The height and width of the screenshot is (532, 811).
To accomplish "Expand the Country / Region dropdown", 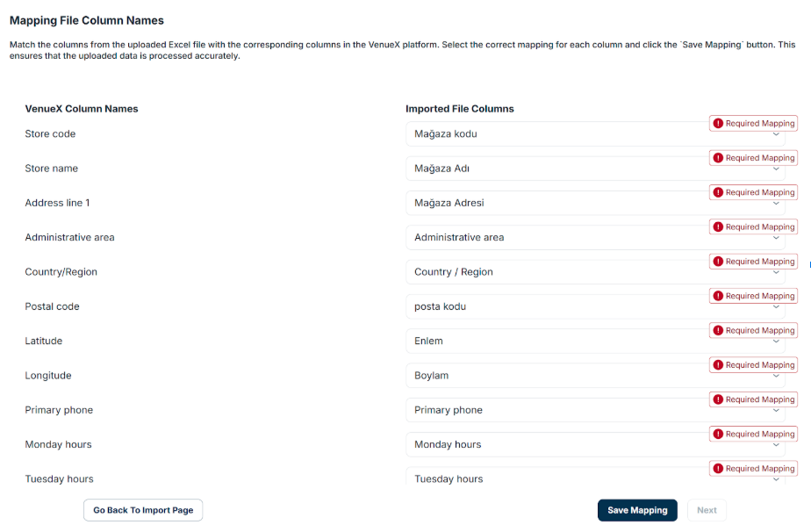I will coord(595,272).
